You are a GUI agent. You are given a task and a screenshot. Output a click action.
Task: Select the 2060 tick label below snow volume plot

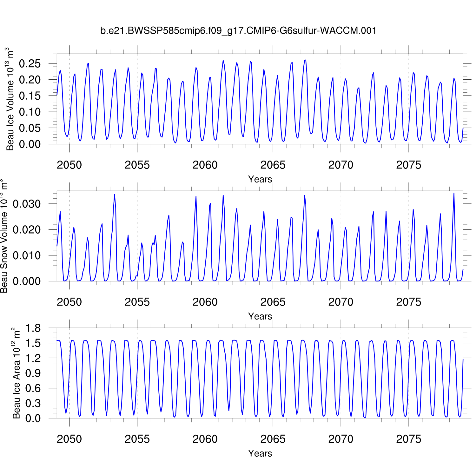205,302
